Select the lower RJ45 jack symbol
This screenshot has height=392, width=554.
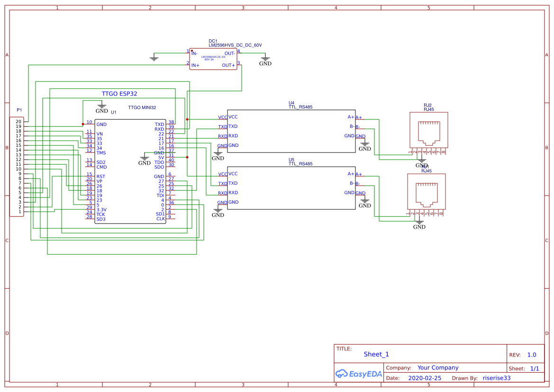coord(426,192)
